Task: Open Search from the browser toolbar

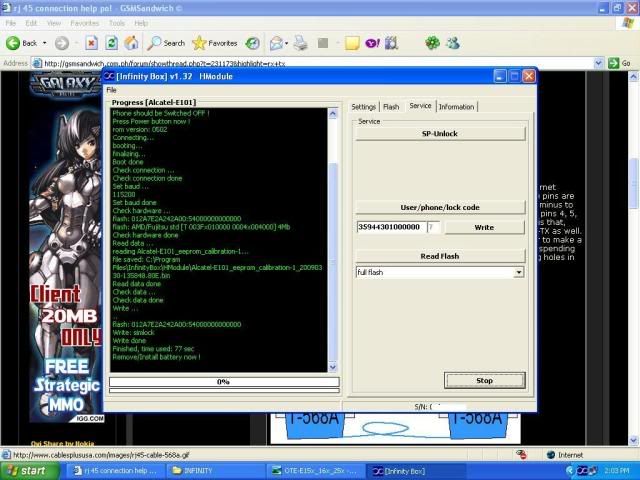Action: pos(166,43)
